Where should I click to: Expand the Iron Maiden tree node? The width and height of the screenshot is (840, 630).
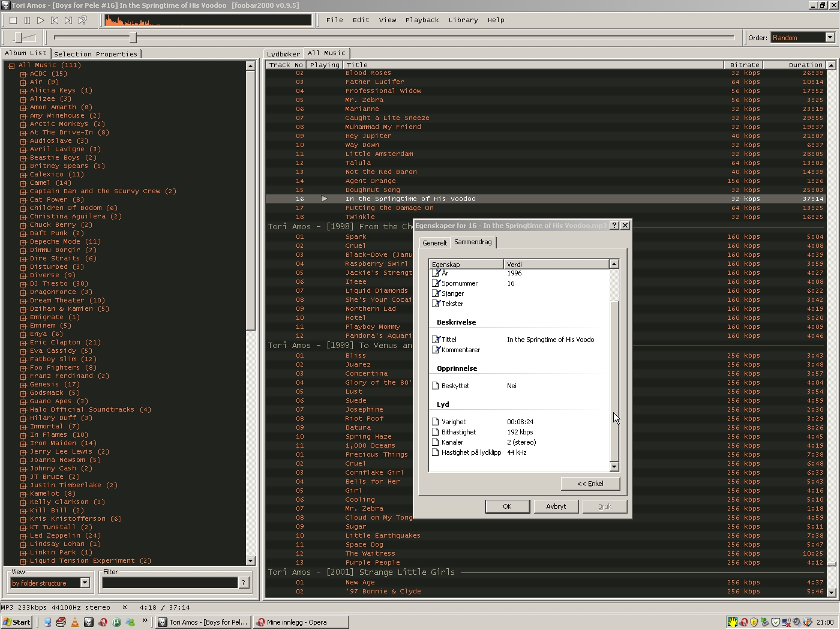coord(23,443)
